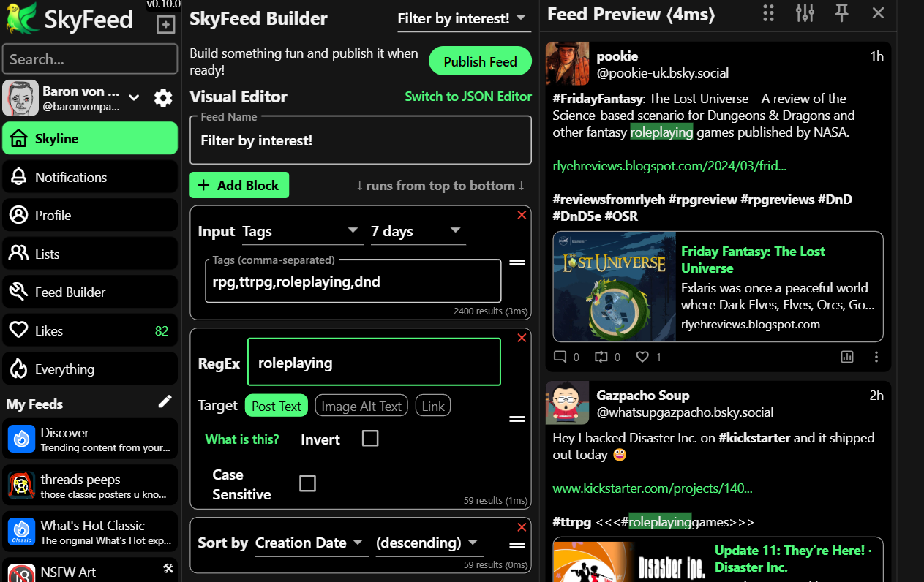Viewport: 924px width, 582px height.
Task: Remove the Sort by block
Action: [522, 527]
